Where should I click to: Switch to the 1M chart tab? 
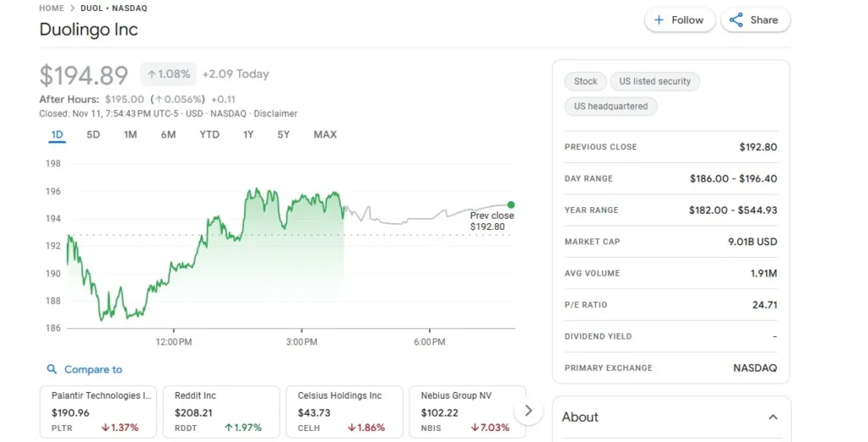coord(130,134)
